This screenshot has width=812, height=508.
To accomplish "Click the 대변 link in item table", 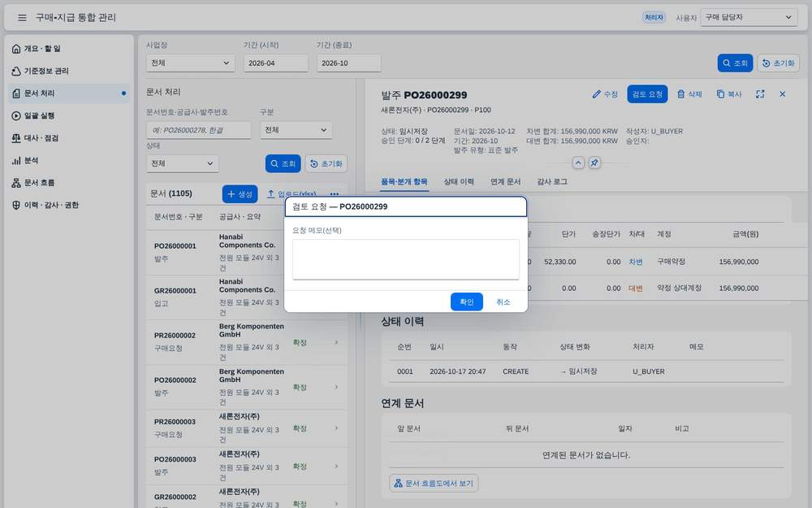I will pyautogui.click(x=636, y=289).
